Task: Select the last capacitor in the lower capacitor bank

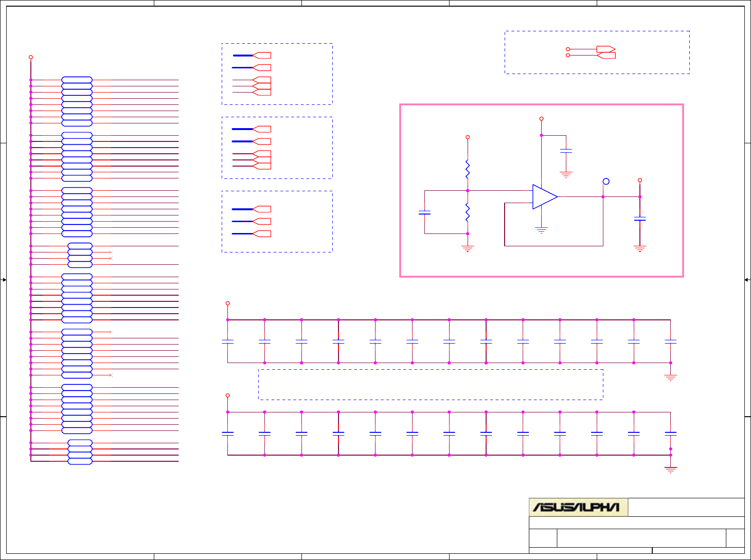Action: click(670, 433)
